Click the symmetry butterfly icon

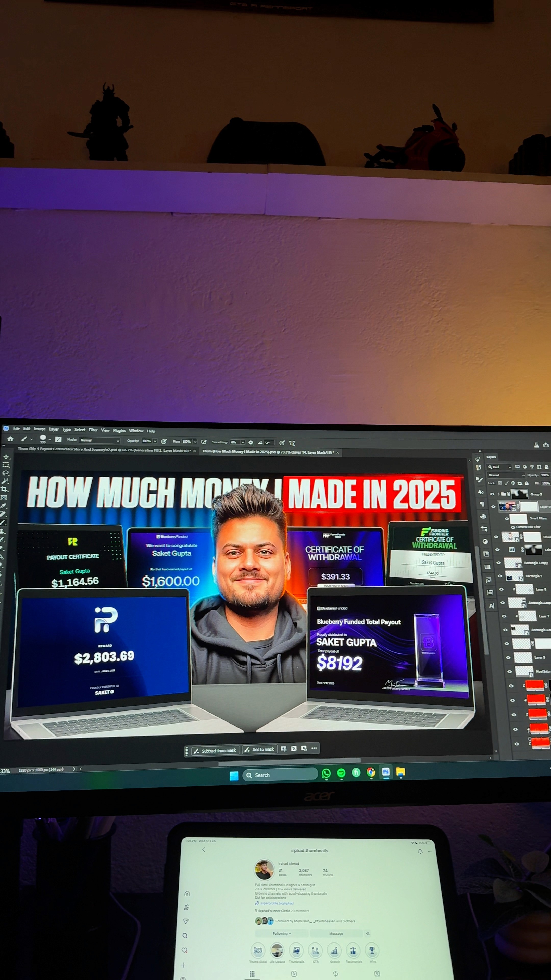click(292, 443)
